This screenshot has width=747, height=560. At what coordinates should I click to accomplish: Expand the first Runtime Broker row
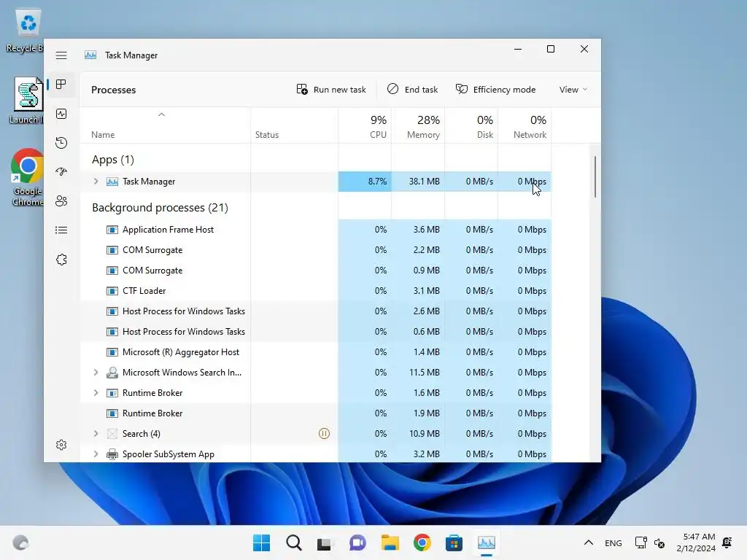tap(96, 393)
